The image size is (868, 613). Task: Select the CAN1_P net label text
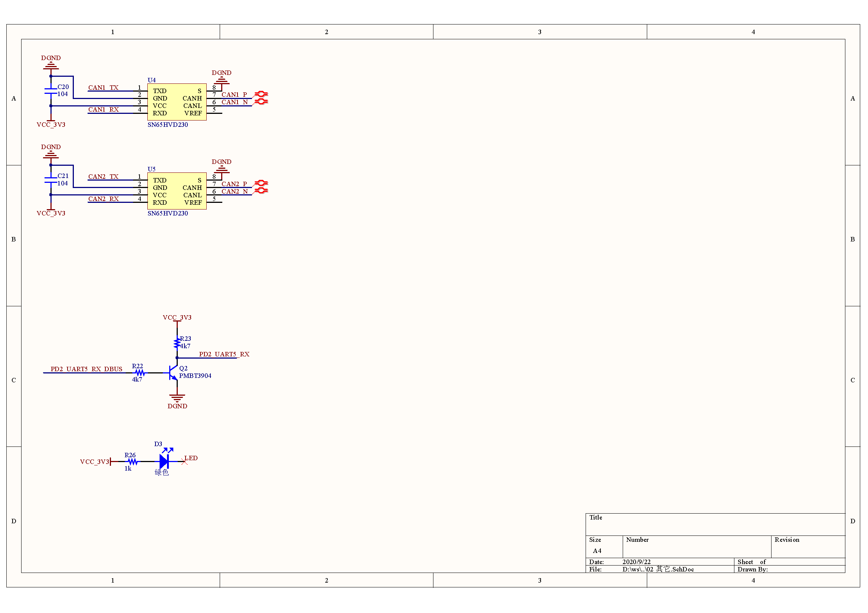tap(235, 95)
